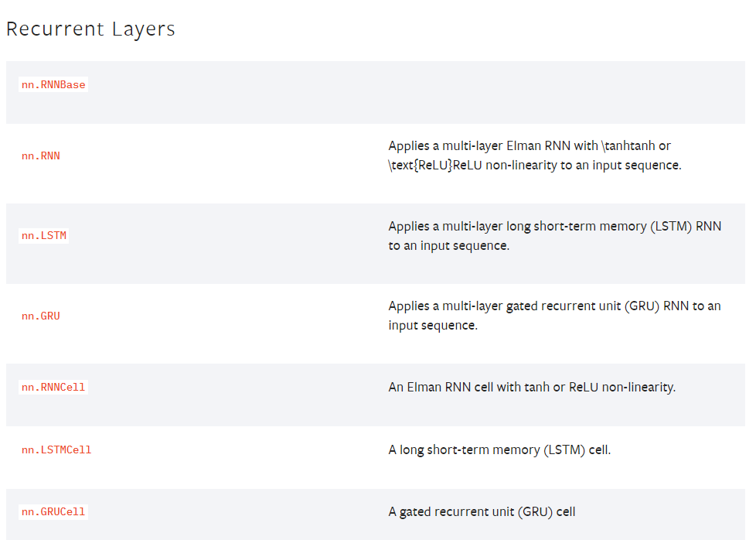
Task: Click the multi-layer GRU RNN description
Action: (x=554, y=316)
